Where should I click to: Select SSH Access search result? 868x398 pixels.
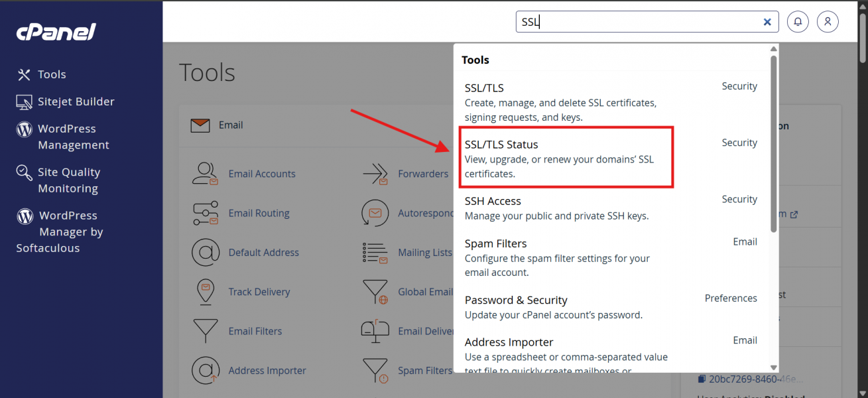611,208
